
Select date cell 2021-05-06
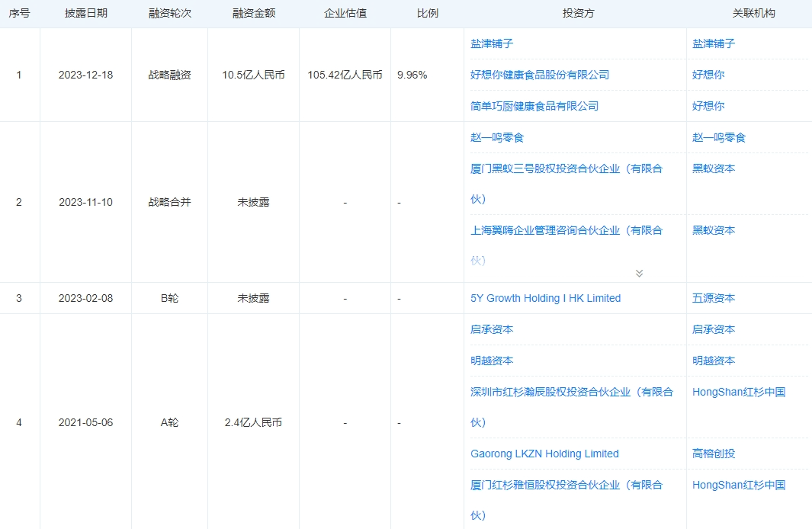pos(86,422)
